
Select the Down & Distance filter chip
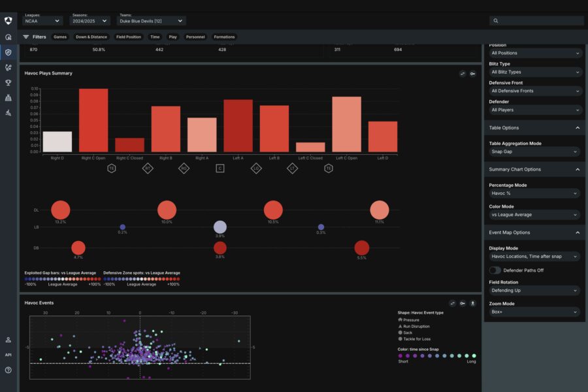coord(91,37)
